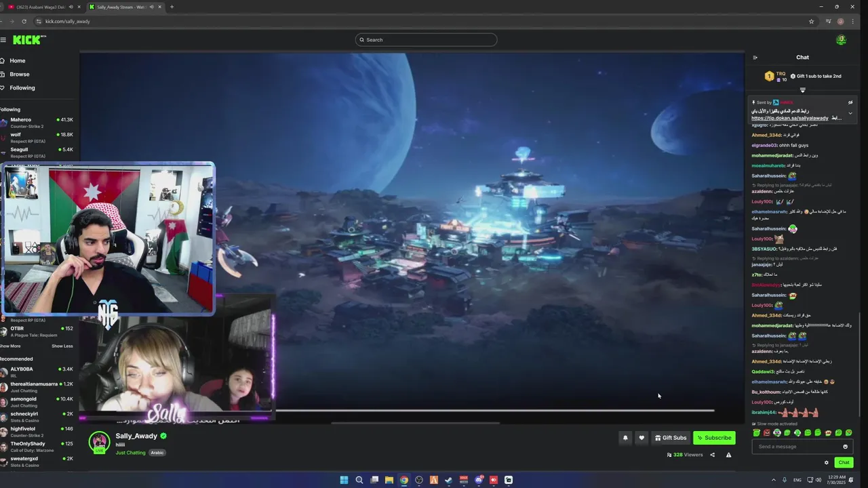Viewport: 868px width, 488px height.
Task: Expand the gift leaderboard arrow
Action: 803,89
